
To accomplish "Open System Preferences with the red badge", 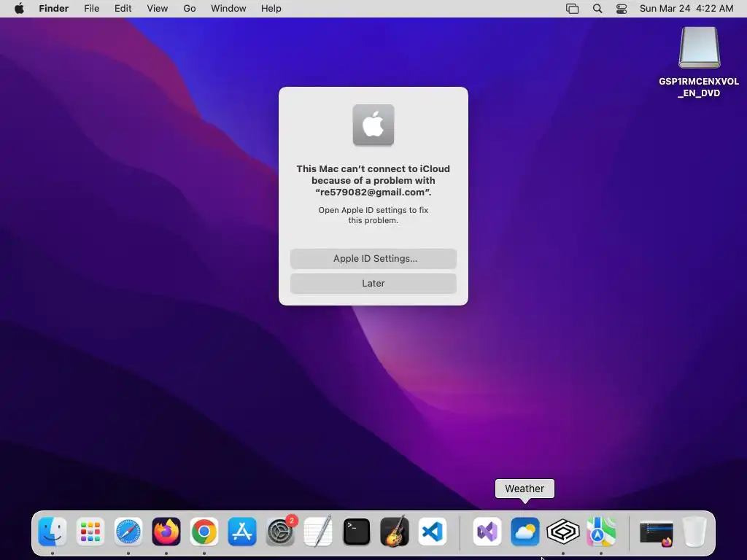I will click(280, 532).
